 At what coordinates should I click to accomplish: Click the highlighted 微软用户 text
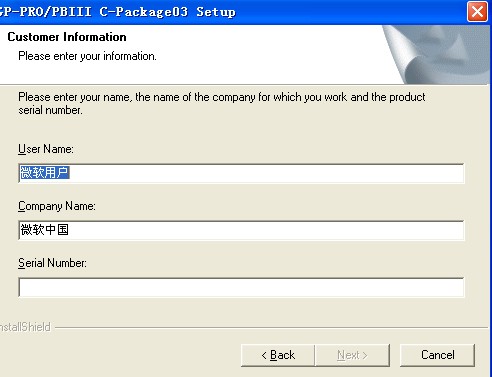[x=45, y=173]
